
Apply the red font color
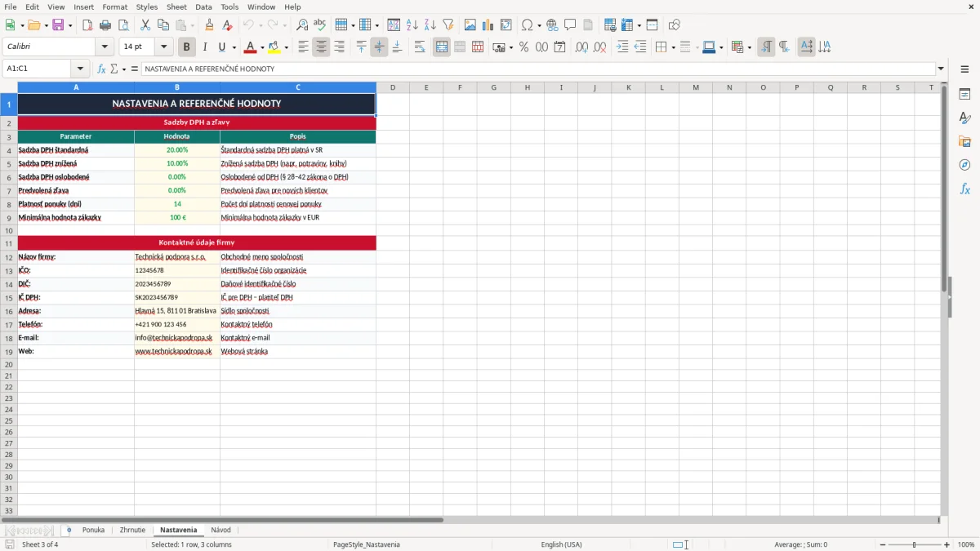250,47
